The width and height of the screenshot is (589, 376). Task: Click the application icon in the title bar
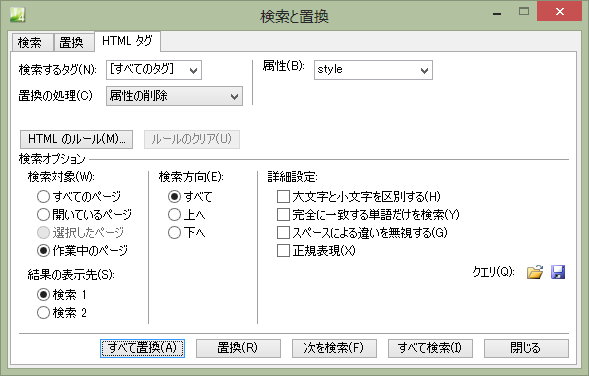pos(17,15)
